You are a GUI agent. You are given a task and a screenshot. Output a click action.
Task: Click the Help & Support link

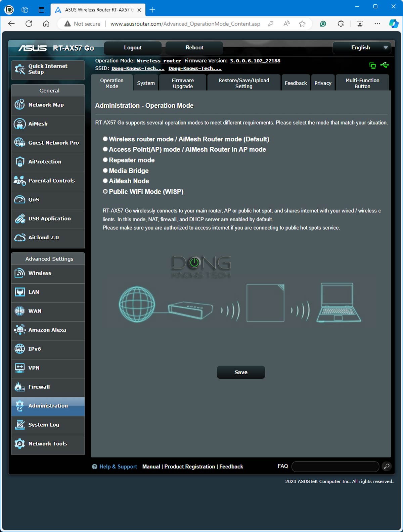click(x=118, y=467)
